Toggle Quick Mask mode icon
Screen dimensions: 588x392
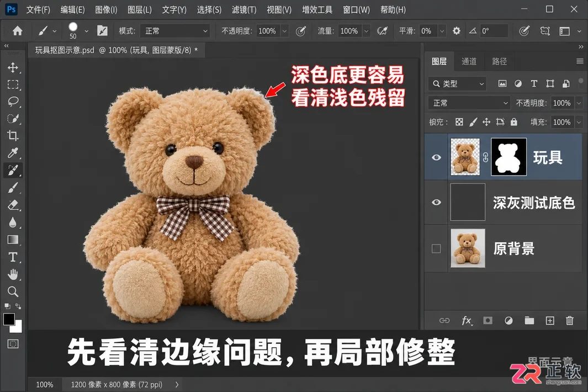[x=13, y=343]
